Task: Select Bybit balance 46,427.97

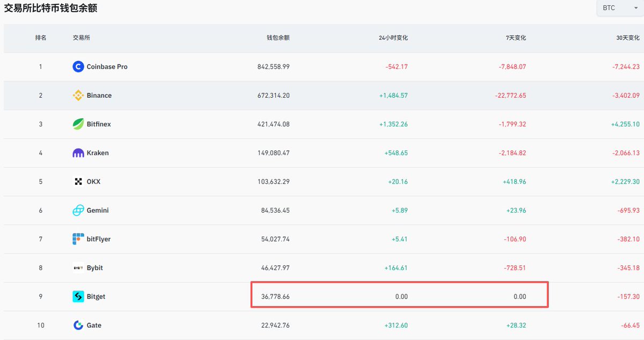Action: pos(275,268)
